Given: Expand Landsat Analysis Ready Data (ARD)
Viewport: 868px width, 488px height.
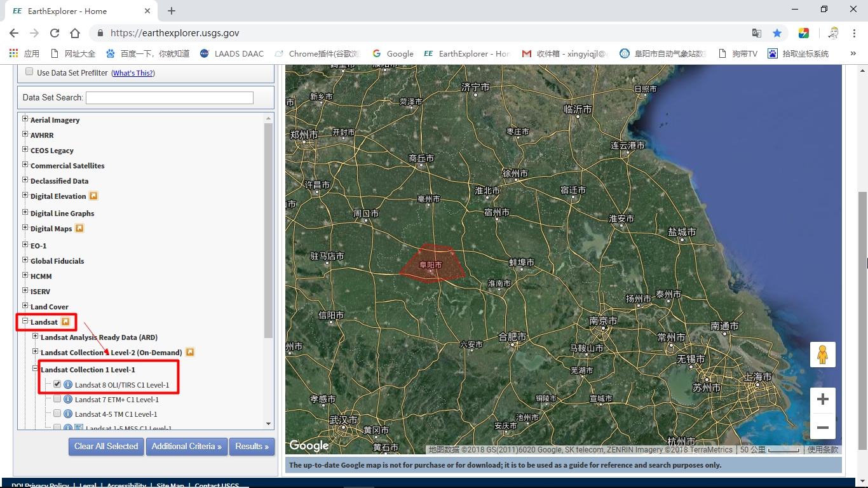Looking at the screenshot, I should (36, 336).
